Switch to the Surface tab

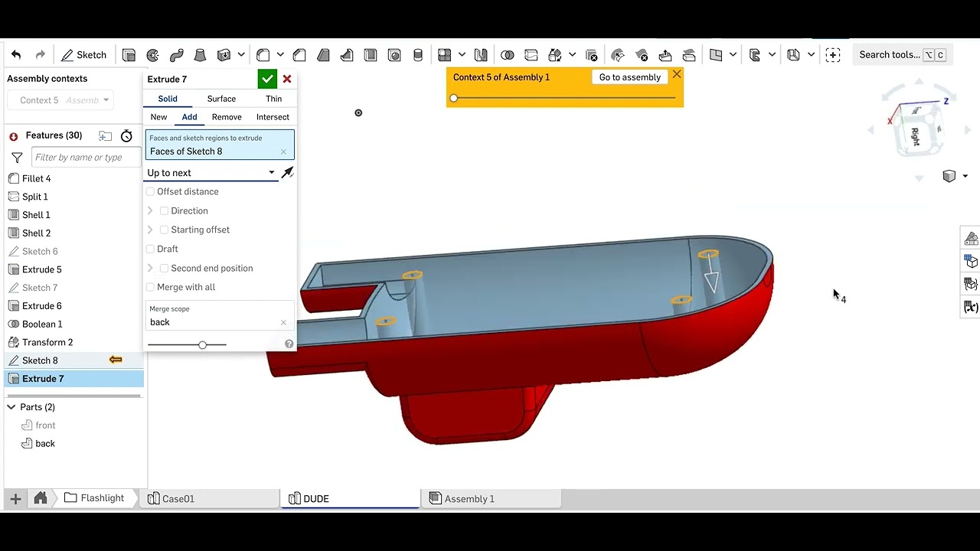pos(221,99)
